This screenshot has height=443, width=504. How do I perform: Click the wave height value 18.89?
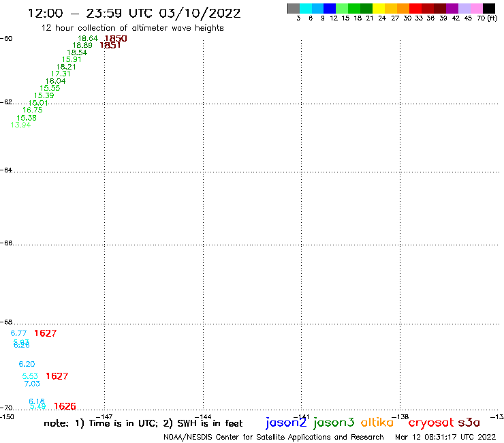pos(82,46)
